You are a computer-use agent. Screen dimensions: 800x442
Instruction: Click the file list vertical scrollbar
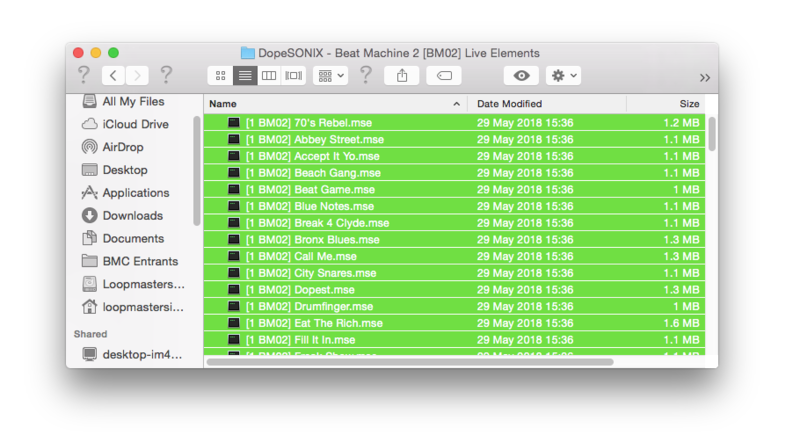click(x=712, y=133)
